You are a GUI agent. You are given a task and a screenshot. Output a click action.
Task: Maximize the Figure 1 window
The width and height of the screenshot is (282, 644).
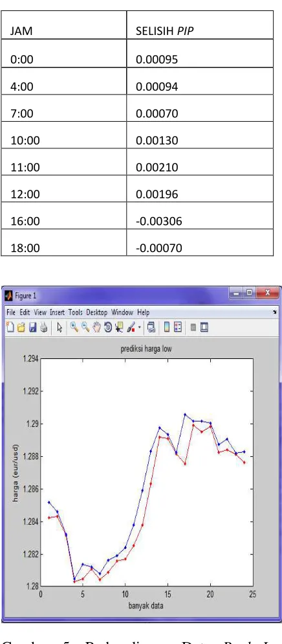point(248,293)
